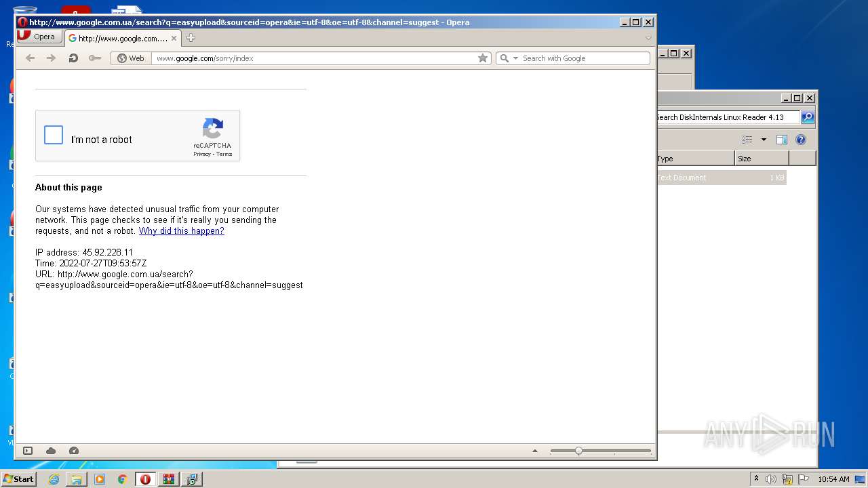Check the I'm not a robot box
The image size is (868, 488).
[54, 135]
